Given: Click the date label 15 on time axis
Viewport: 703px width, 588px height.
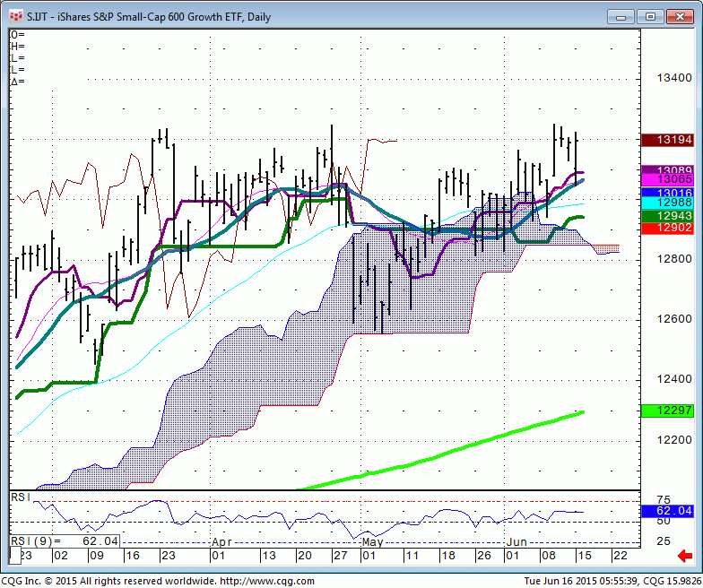Looking at the screenshot, I should (x=584, y=556).
